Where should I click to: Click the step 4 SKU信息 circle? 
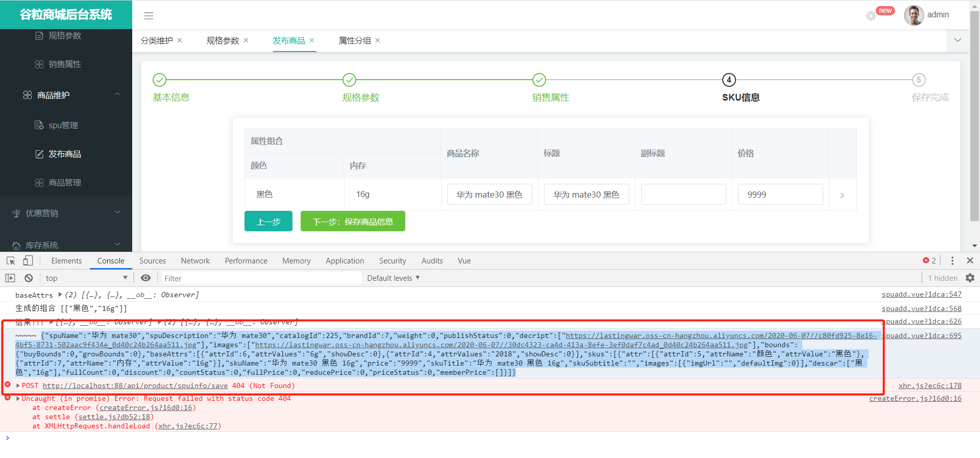point(729,80)
